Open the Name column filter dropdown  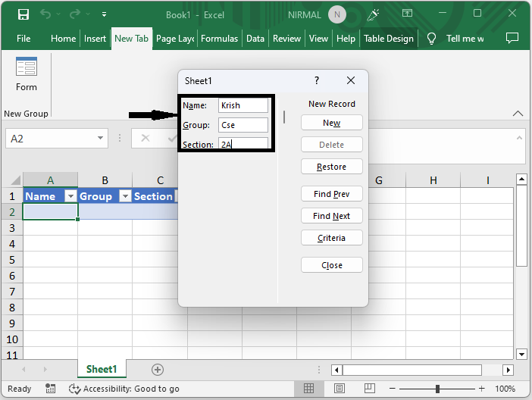click(70, 196)
